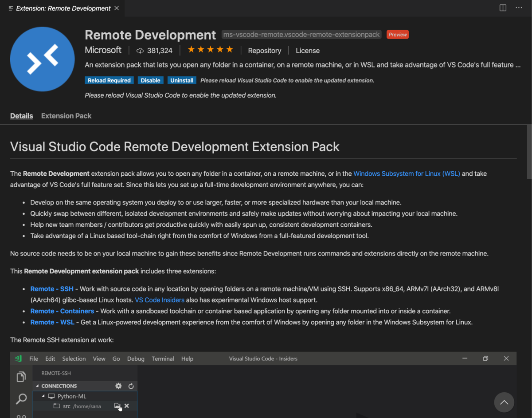532x418 pixels.
Task: Click the computer icon beside Python-ML
Action: tap(51, 396)
